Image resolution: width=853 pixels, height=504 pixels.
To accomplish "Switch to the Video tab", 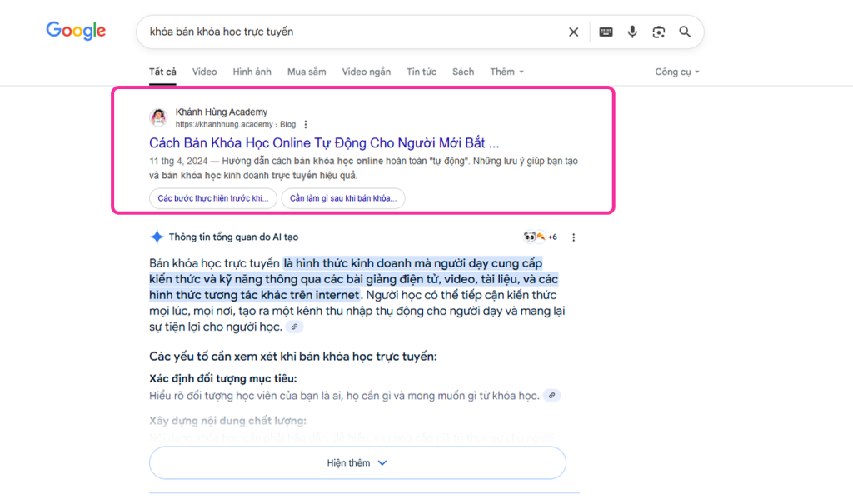I will coord(205,72).
